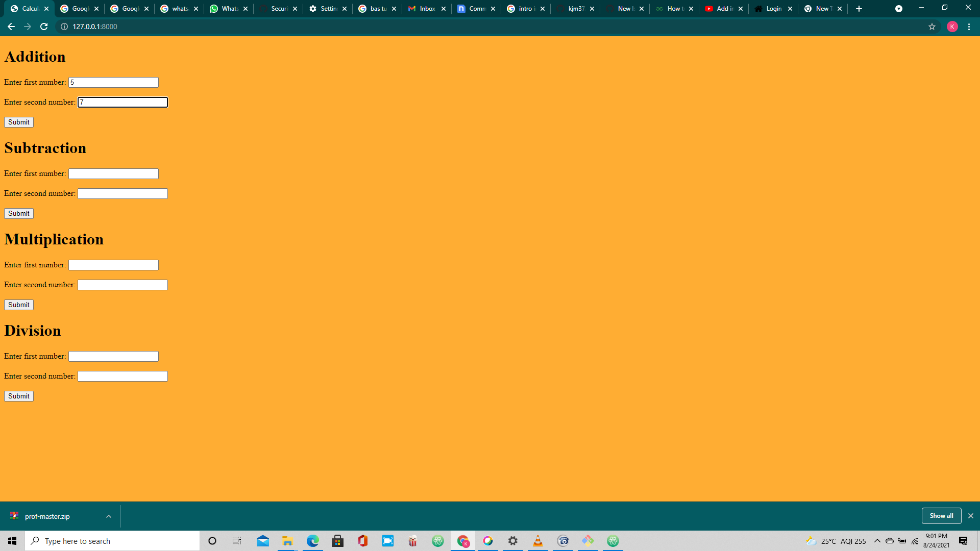Show hidden system tray icons
Screen dimensions: 980x551
pyautogui.click(x=877, y=541)
